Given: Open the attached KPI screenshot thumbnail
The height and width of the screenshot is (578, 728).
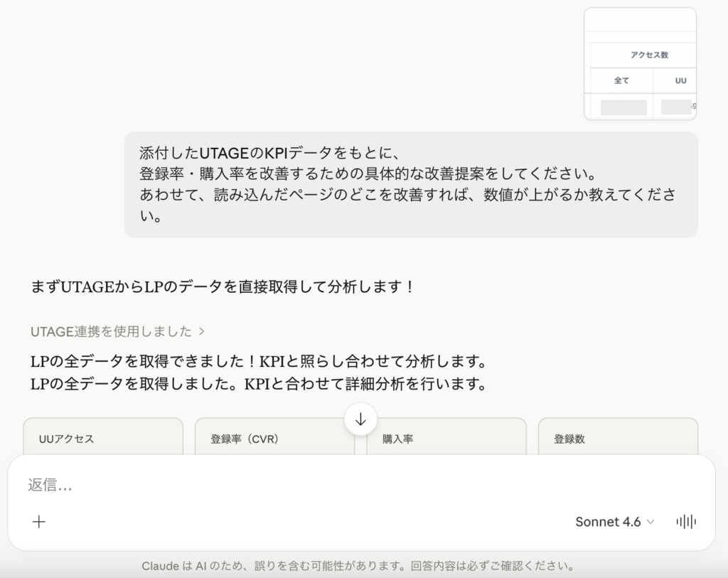Looking at the screenshot, I should pos(639,63).
